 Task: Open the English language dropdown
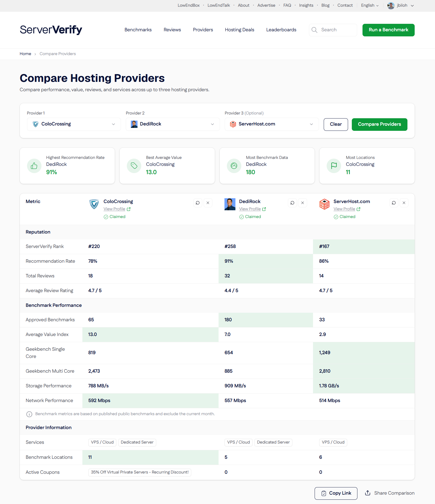(370, 5)
